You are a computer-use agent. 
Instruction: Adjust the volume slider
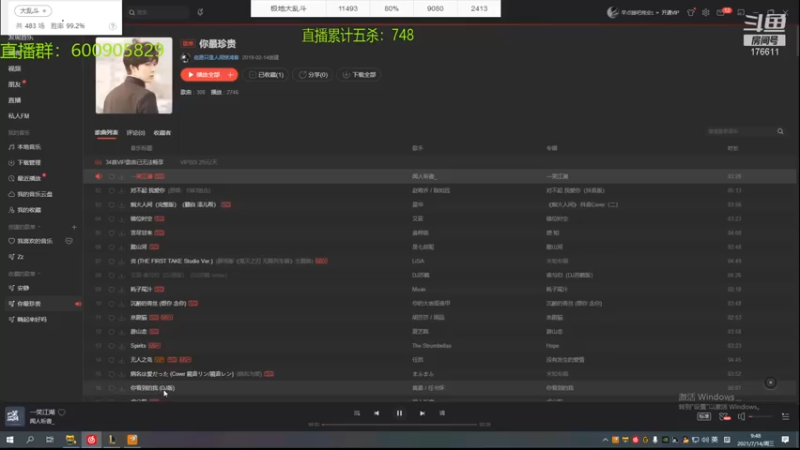click(x=761, y=417)
